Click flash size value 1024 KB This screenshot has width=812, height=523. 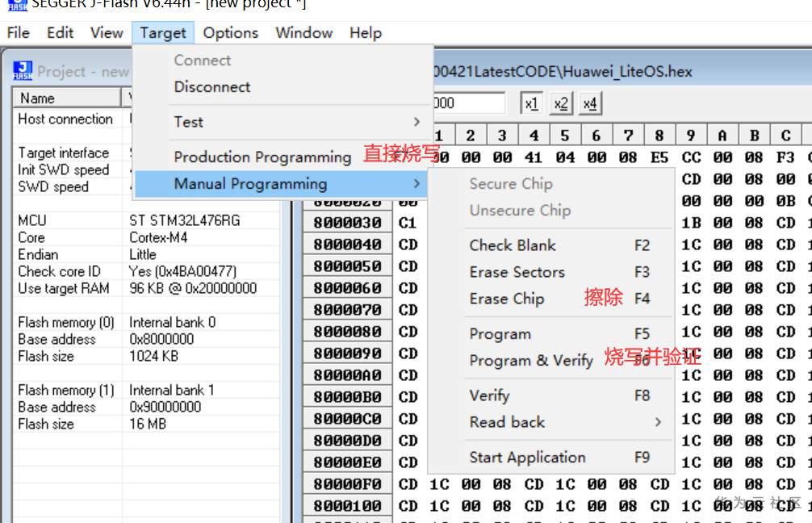[153, 356]
